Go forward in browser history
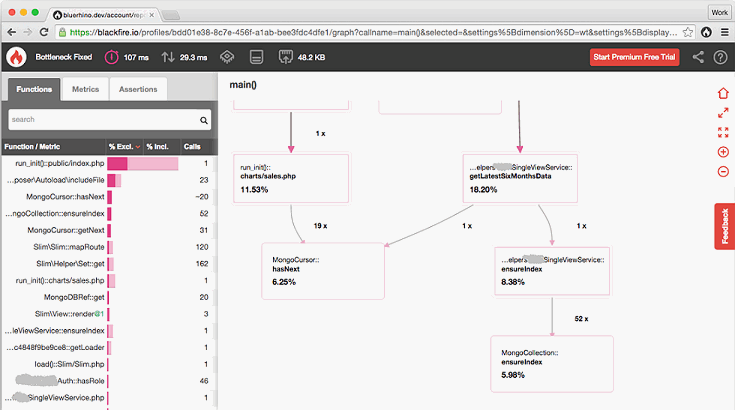The height and width of the screenshot is (410, 735). (x=28, y=32)
